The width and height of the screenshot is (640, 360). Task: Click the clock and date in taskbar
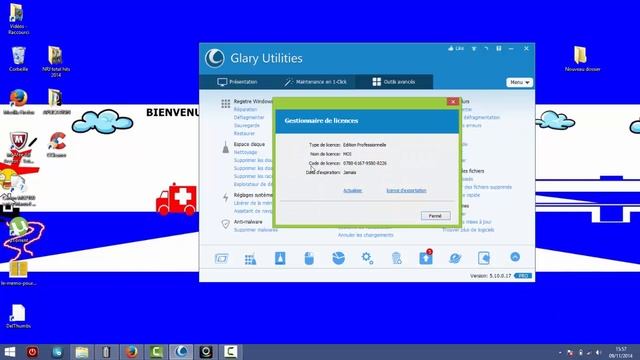coord(621,352)
